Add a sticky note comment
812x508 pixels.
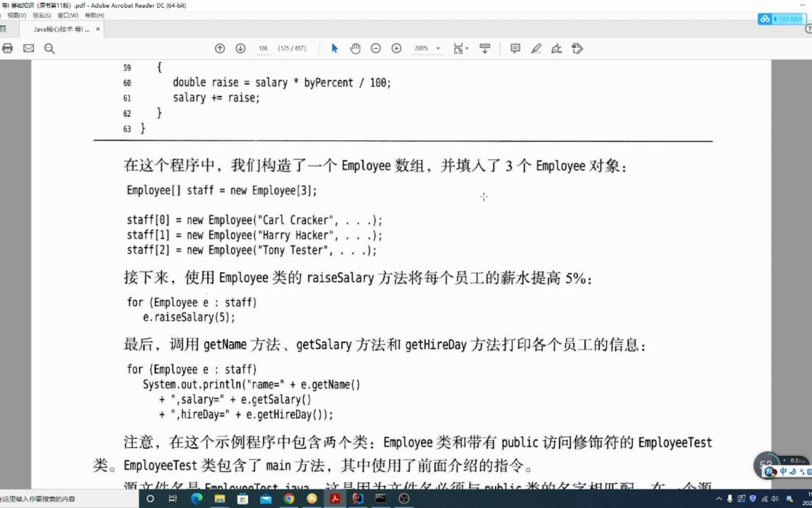(x=515, y=48)
